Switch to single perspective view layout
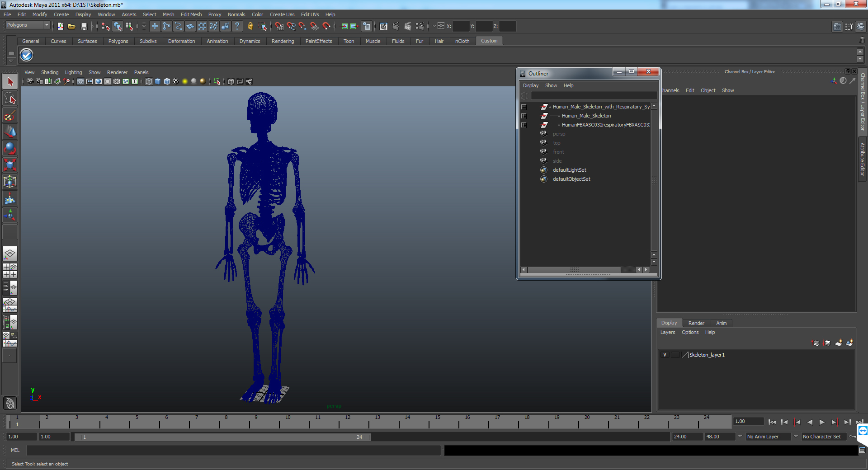This screenshot has width=868, height=470. tap(10, 254)
